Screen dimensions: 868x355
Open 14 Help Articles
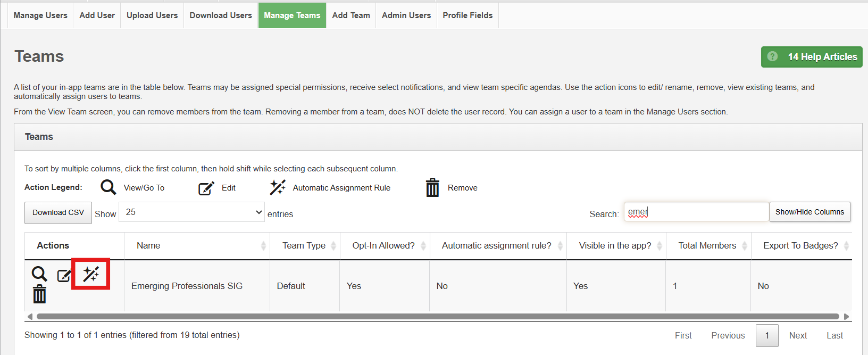point(822,57)
